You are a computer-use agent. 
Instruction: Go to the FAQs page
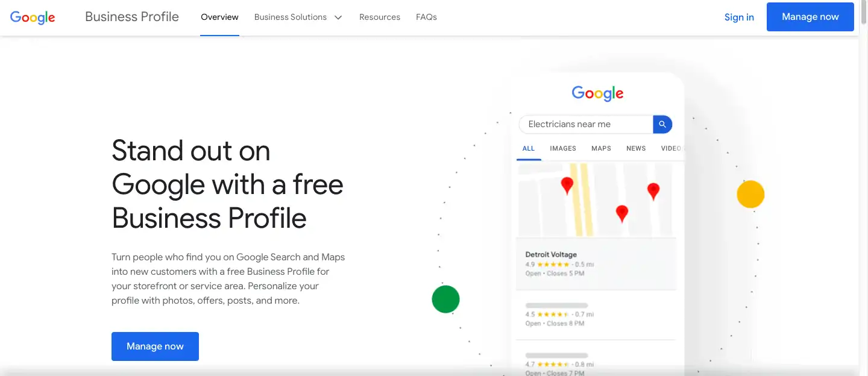click(x=426, y=17)
